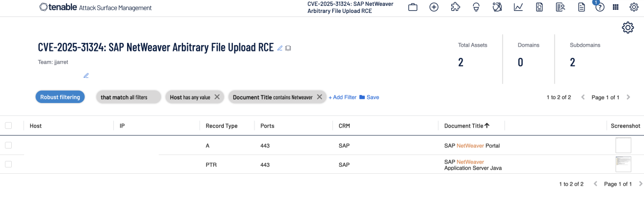The height and width of the screenshot is (199, 644).
Task: Open the puzzle piece integrations icon
Action: (x=455, y=8)
